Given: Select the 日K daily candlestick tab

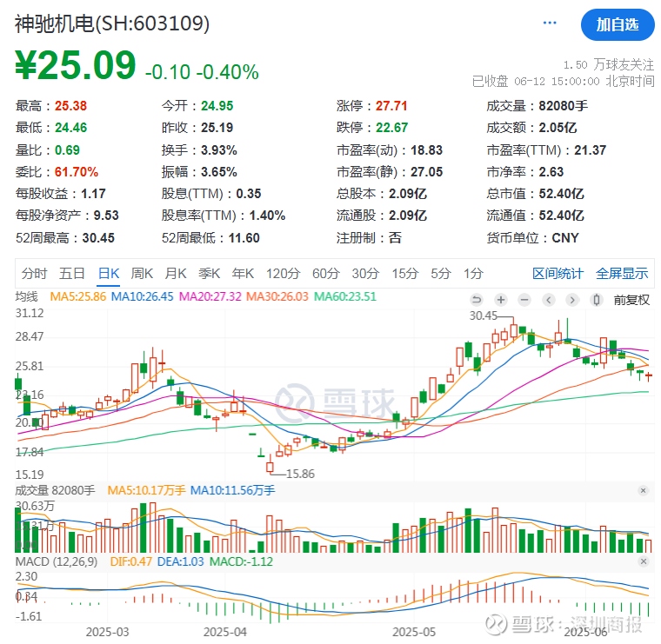Looking at the screenshot, I should pos(109,274).
